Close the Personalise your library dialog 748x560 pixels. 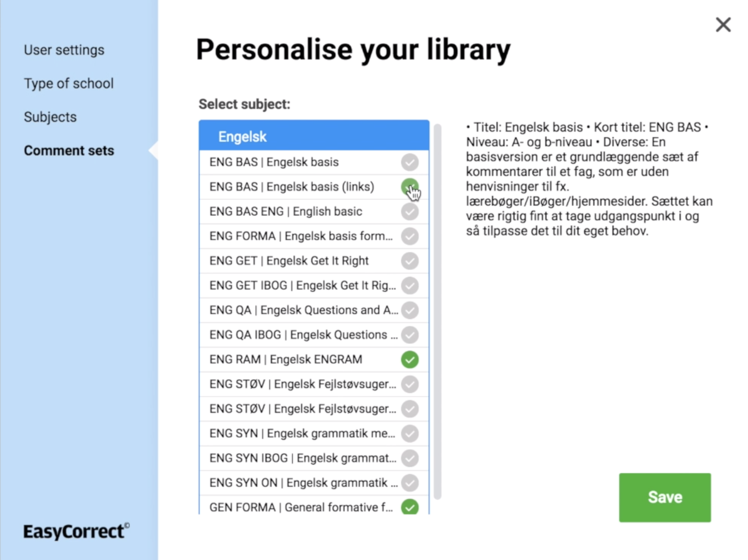click(x=723, y=25)
